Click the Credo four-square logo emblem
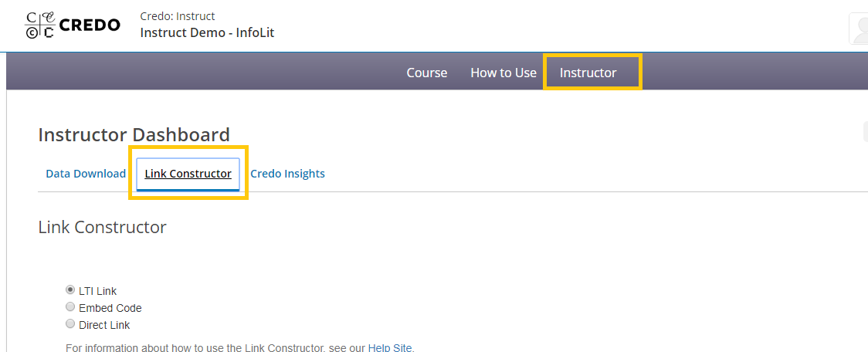This screenshot has width=868, height=352. [40, 25]
